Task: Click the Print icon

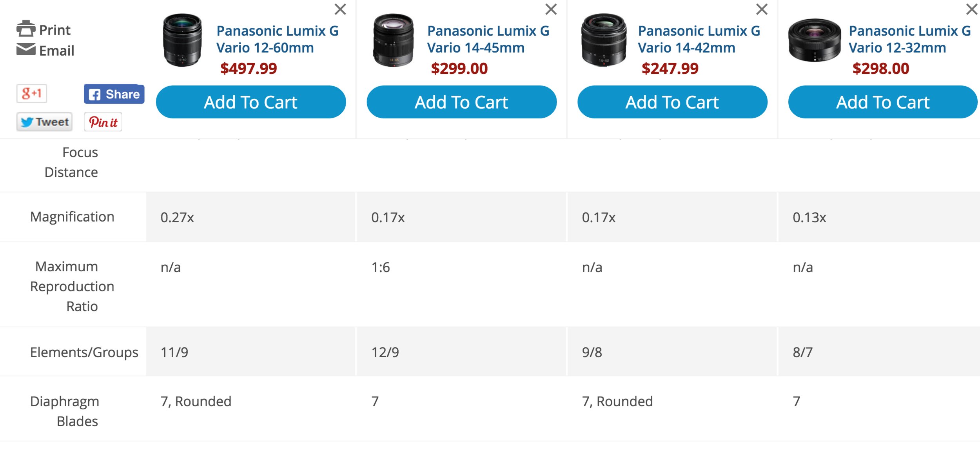Action: pyautogui.click(x=26, y=29)
